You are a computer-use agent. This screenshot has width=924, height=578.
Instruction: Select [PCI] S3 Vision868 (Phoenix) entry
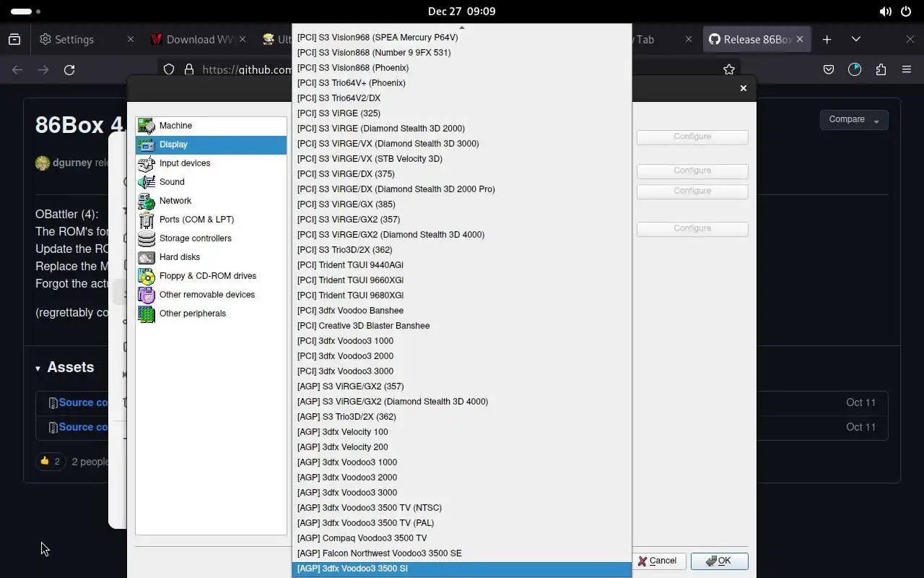click(x=462, y=68)
